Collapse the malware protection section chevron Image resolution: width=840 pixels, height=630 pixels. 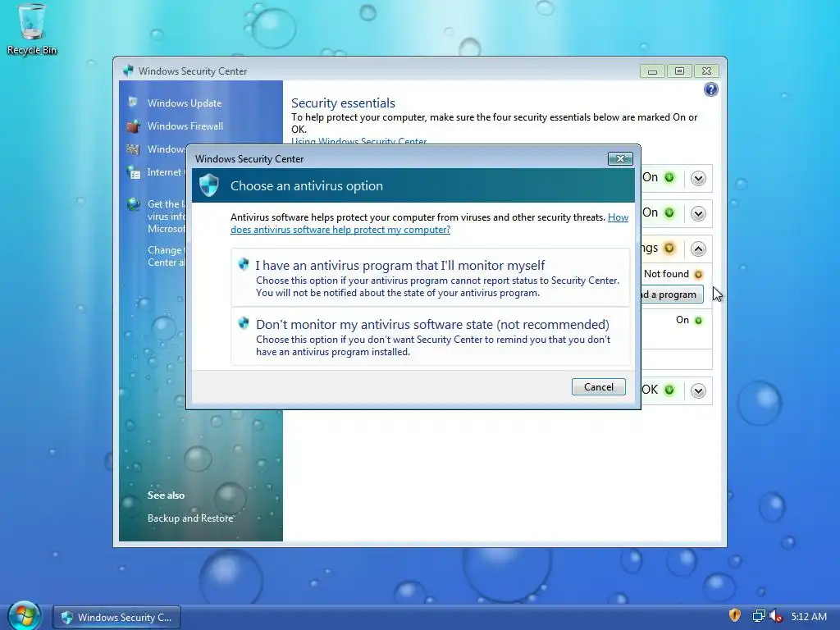698,249
